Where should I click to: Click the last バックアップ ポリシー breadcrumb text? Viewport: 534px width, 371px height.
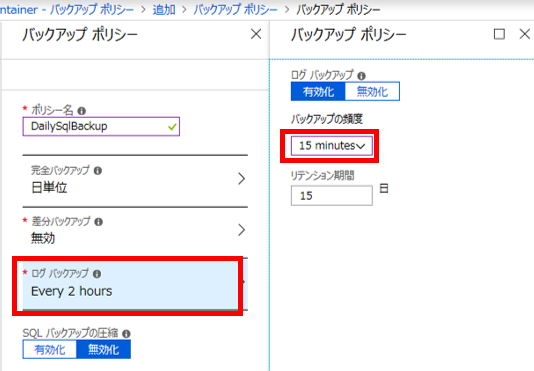point(338,10)
